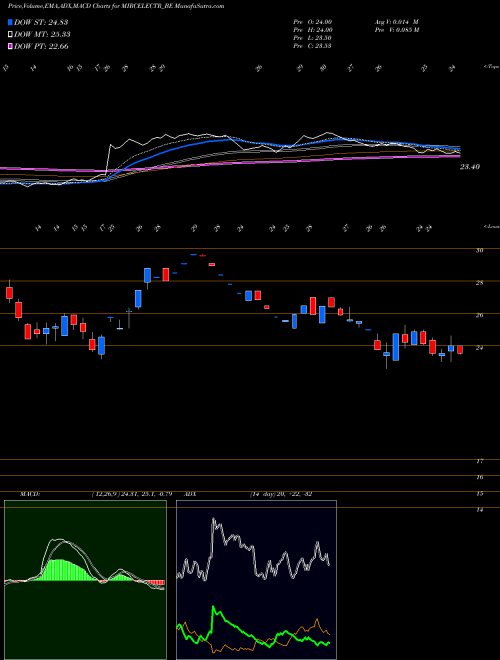
Task: Click the white DOW MT legend swatch
Action: pyautogui.click(x=11, y=34)
